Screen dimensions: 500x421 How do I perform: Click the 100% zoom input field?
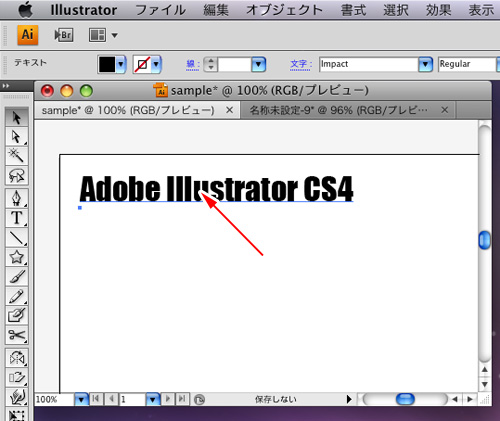55,399
